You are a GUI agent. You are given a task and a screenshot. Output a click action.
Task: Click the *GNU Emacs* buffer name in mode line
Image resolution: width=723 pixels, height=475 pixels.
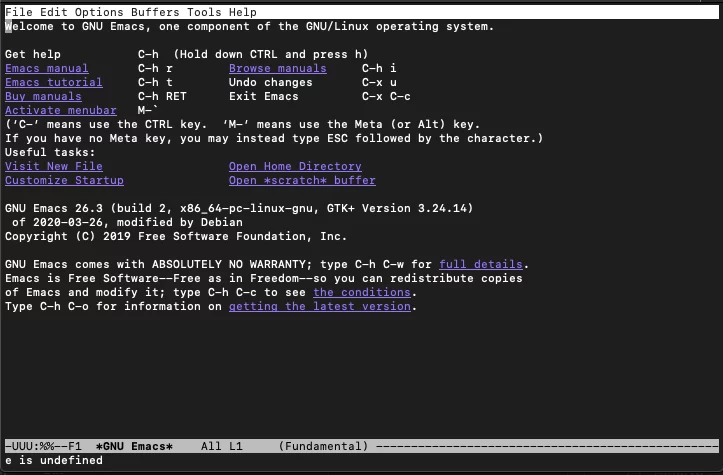coord(134,446)
